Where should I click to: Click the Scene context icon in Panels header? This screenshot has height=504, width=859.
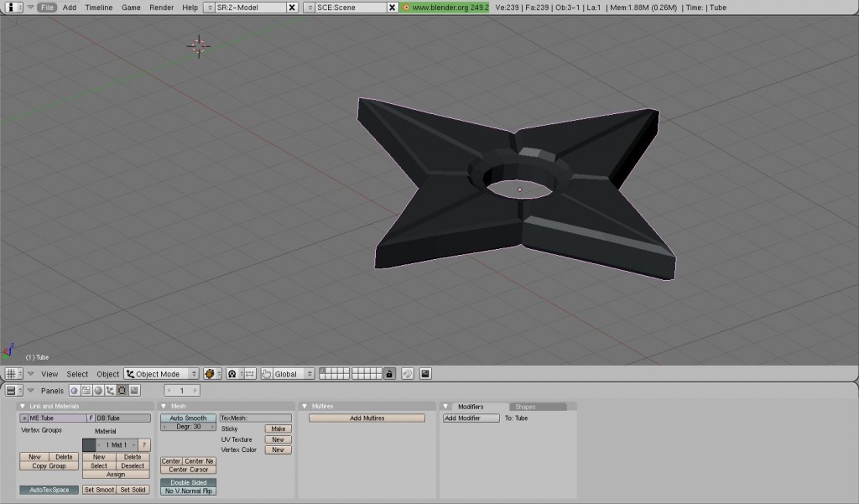click(x=134, y=391)
